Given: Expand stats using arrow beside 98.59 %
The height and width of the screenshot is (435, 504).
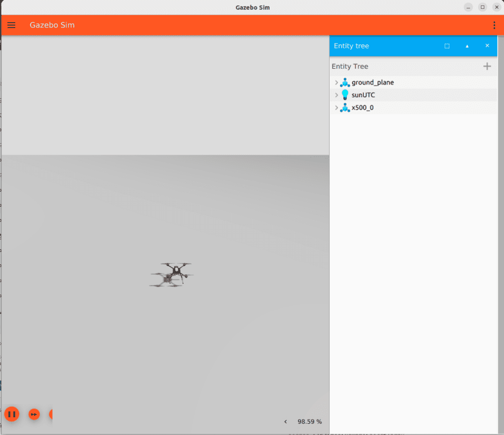Looking at the screenshot, I should tap(285, 422).
